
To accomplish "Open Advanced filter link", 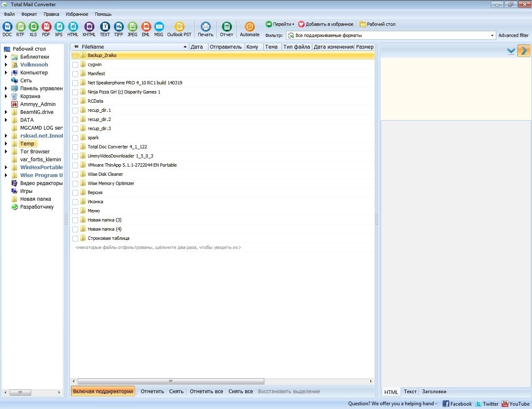I will 514,35.
